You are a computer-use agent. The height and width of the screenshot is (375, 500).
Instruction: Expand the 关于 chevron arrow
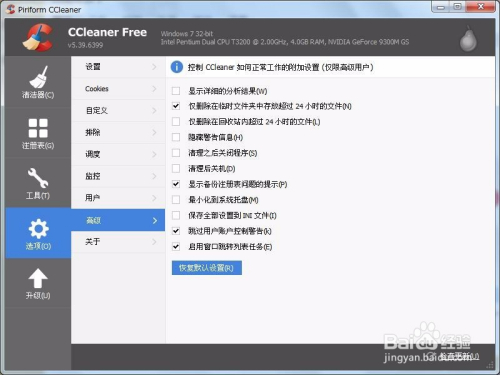click(154, 242)
